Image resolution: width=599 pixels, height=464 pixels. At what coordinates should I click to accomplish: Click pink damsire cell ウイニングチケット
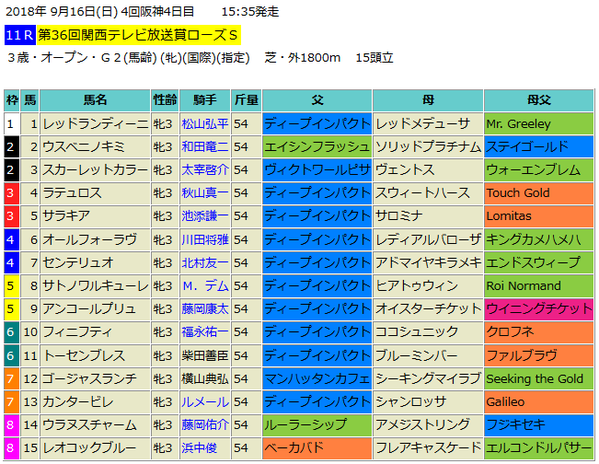539,309
